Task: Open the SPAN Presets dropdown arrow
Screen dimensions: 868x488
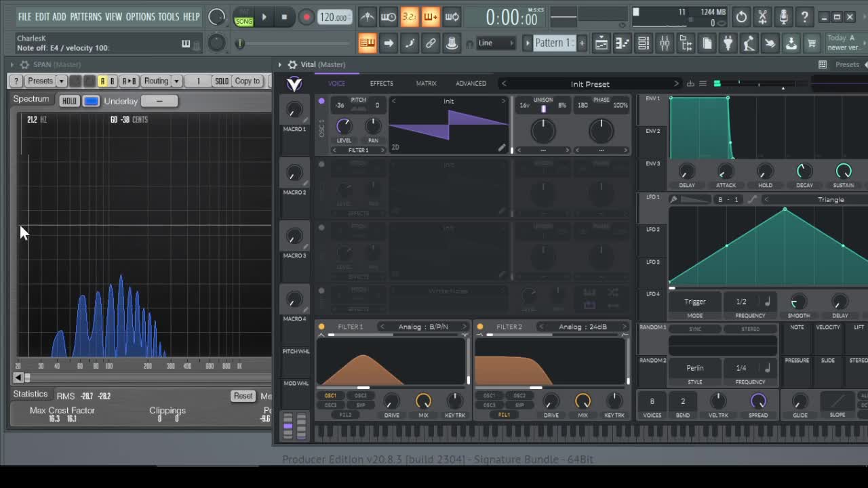Action: coord(61,81)
